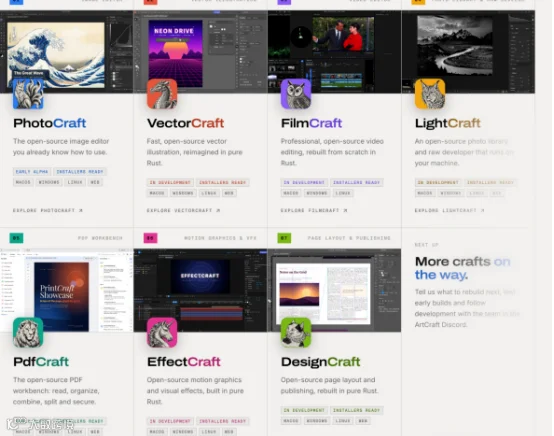Click FilmCraft Windows platform tag
This screenshot has width=554, height=436.
pos(317,193)
